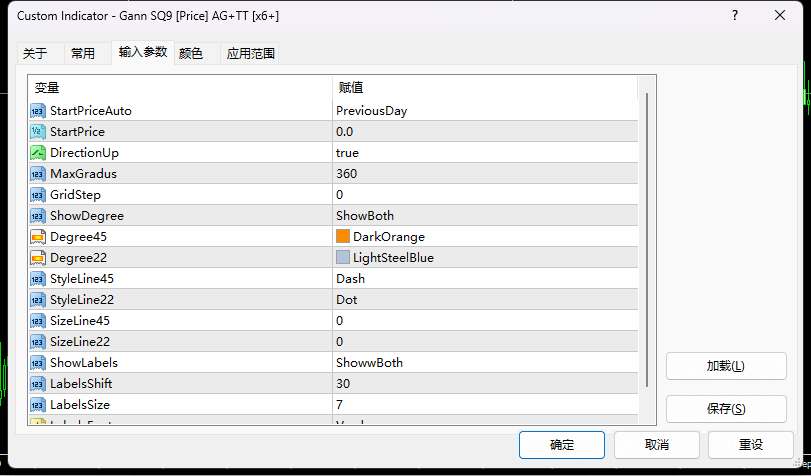811x476 pixels.
Task: Click the 重设 button
Action: (x=750, y=445)
